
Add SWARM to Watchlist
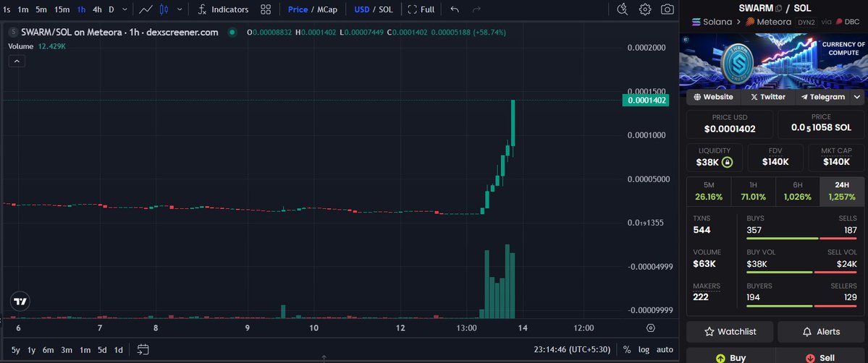click(730, 331)
